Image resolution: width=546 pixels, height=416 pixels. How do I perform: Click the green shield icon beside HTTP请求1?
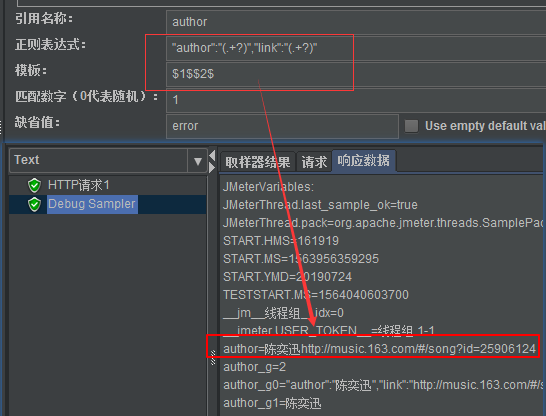click(x=34, y=185)
